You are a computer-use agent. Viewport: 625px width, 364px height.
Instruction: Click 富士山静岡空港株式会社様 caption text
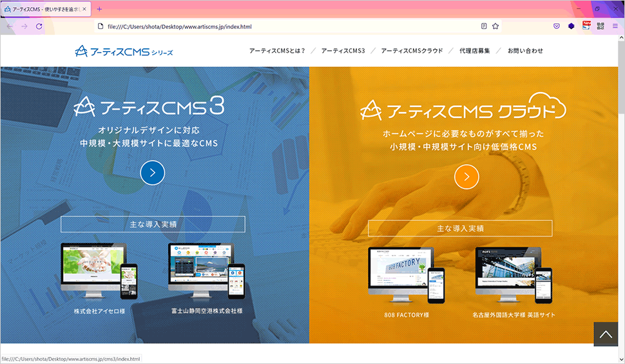click(x=207, y=311)
